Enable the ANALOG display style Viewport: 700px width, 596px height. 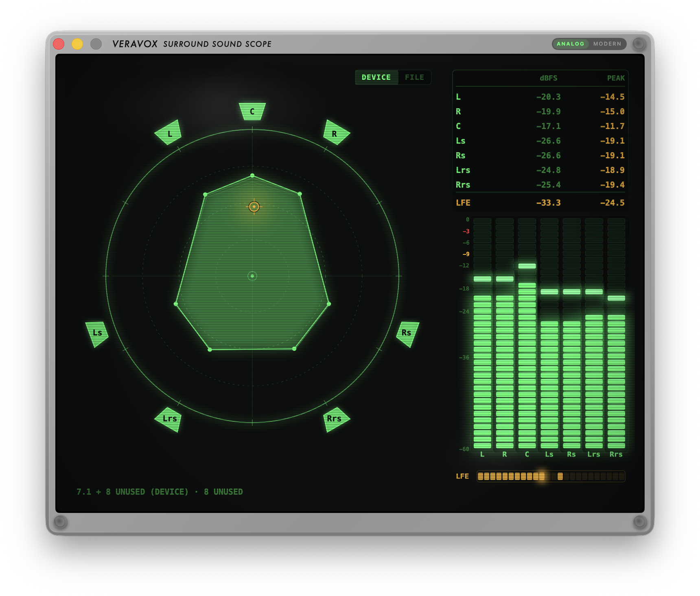570,44
